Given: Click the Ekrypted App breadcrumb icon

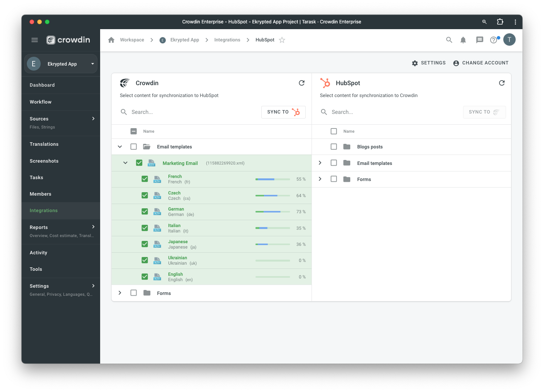Looking at the screenshot, I should pos(163,40).
